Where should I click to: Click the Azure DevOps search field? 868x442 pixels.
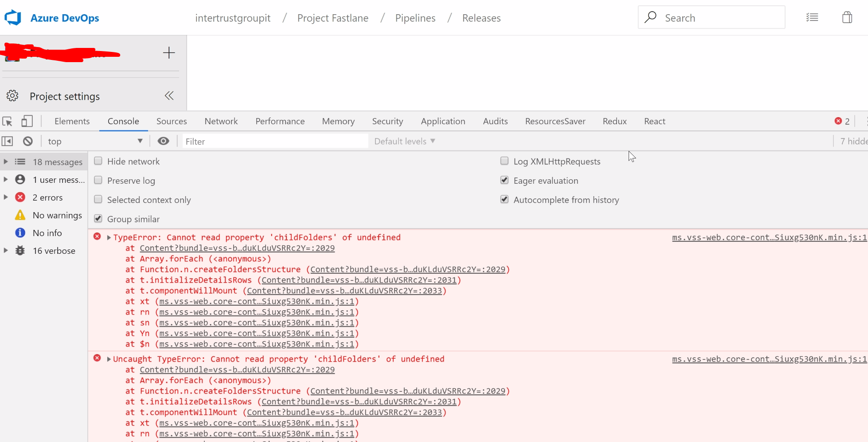click(x=712, y=17)
